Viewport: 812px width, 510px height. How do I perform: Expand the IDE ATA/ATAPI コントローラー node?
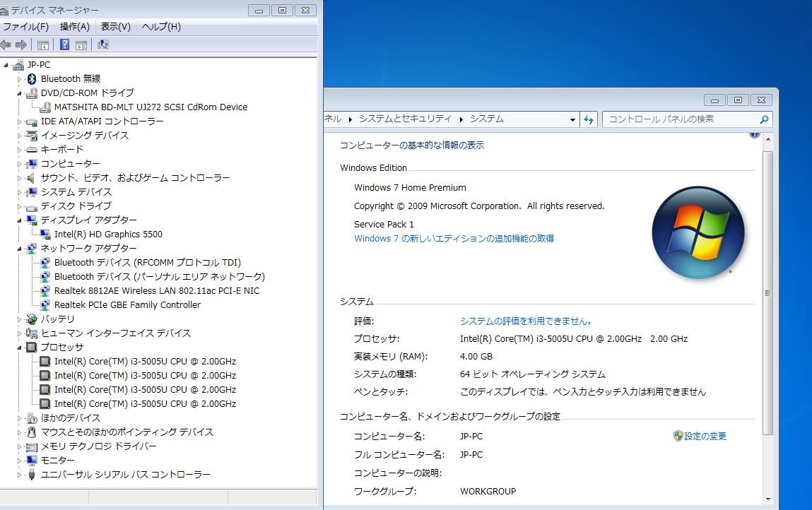(20, 121)
